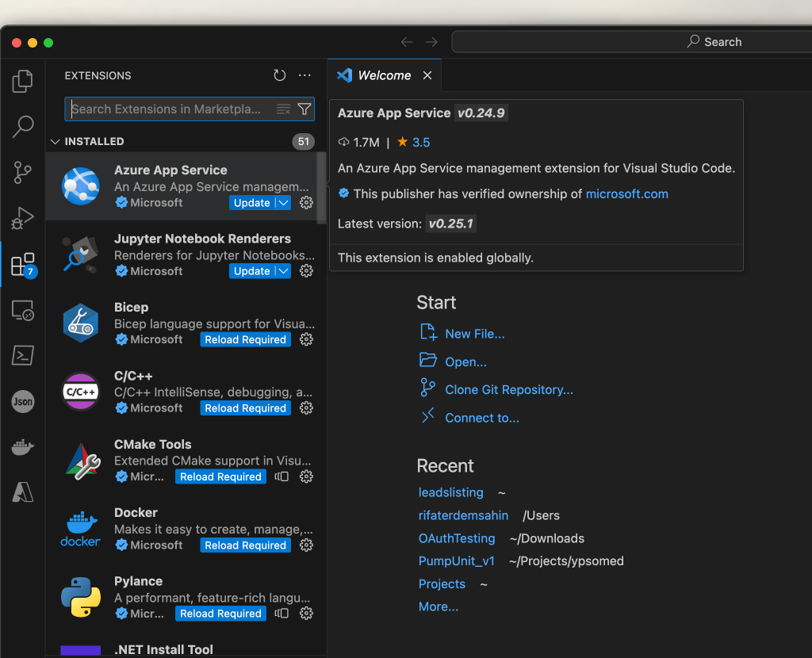Click Reload Required for Docker
The height and width of the screenshot is (658, 812).
[x=246, y=545]
